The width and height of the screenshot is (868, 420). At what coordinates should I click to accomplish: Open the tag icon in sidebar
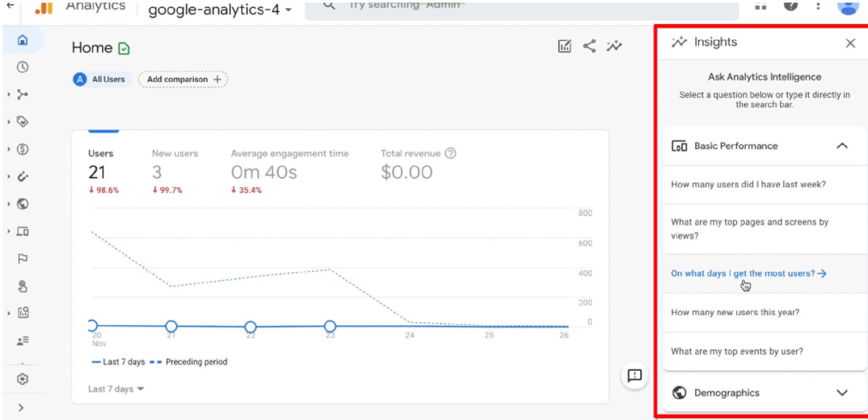(23, 122)
